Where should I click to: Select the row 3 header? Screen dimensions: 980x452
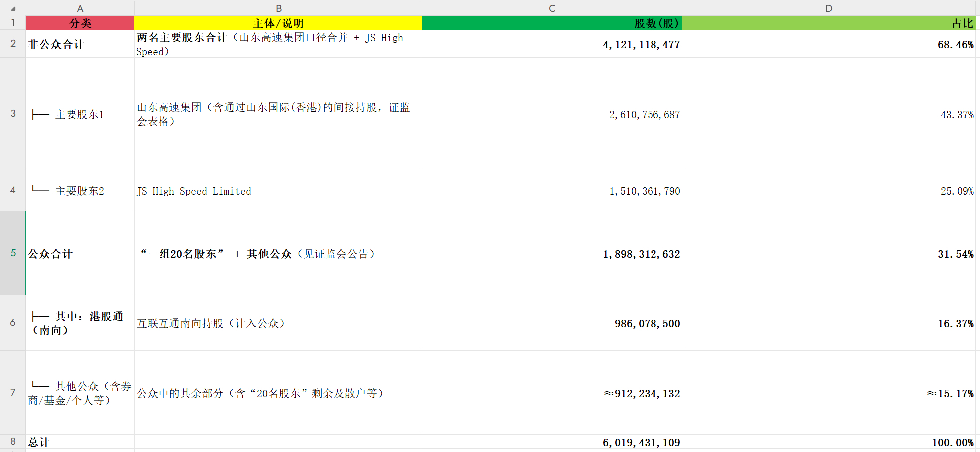(x=13, y=114)
